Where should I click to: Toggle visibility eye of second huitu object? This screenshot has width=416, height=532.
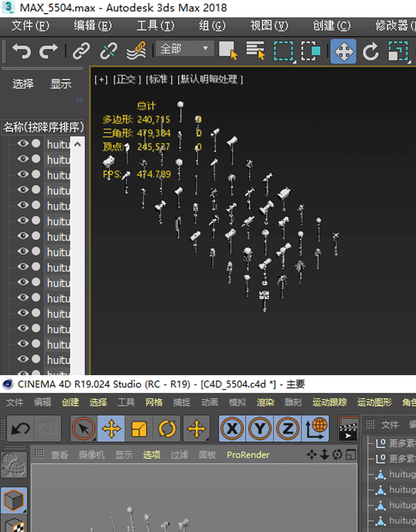click(23, 159)
